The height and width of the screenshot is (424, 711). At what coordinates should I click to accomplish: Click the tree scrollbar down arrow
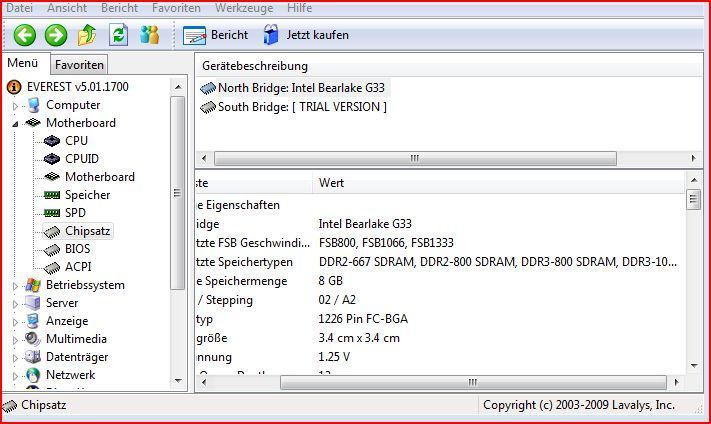pos(178,381)
